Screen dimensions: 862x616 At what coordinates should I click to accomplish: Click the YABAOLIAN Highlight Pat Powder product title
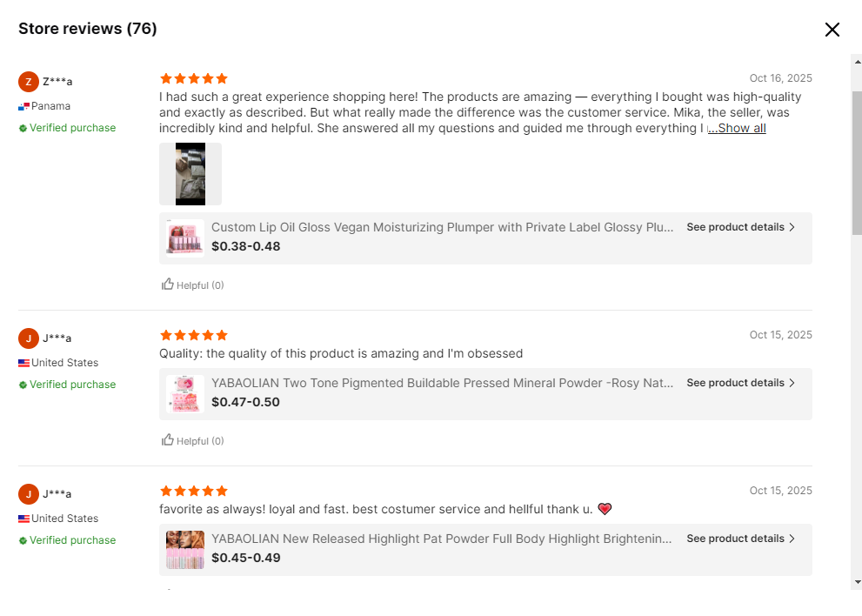(x=442, y=539)
